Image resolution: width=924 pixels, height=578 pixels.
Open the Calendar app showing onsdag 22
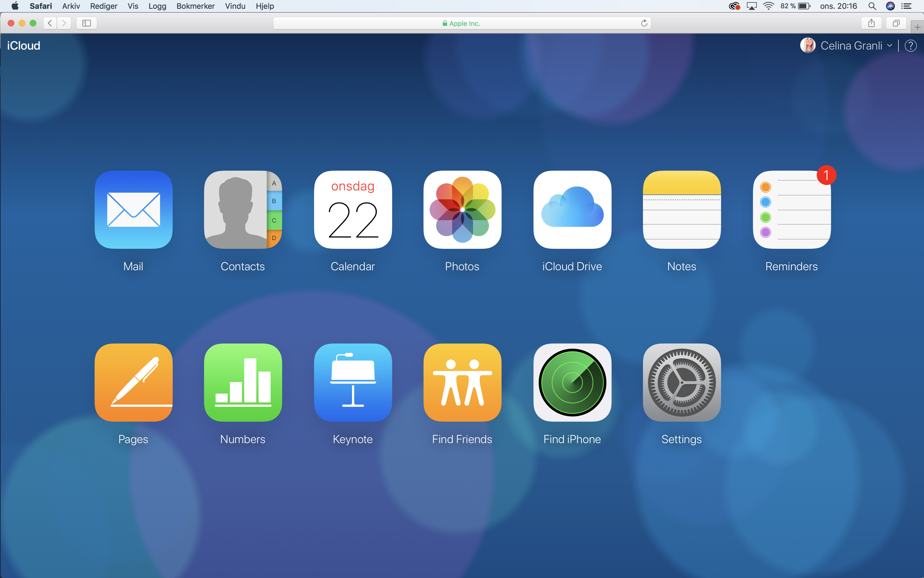(353, 209)
